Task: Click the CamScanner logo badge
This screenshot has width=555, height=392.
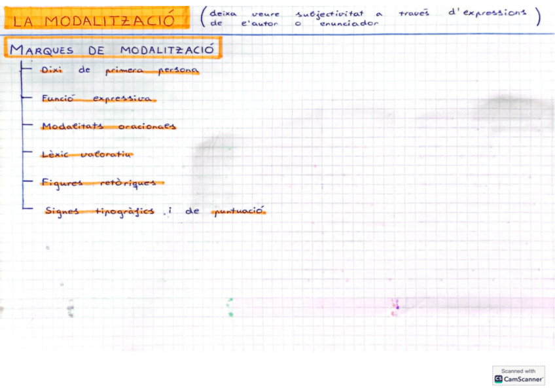Action: pyautogui.click(x=518, y=376)
